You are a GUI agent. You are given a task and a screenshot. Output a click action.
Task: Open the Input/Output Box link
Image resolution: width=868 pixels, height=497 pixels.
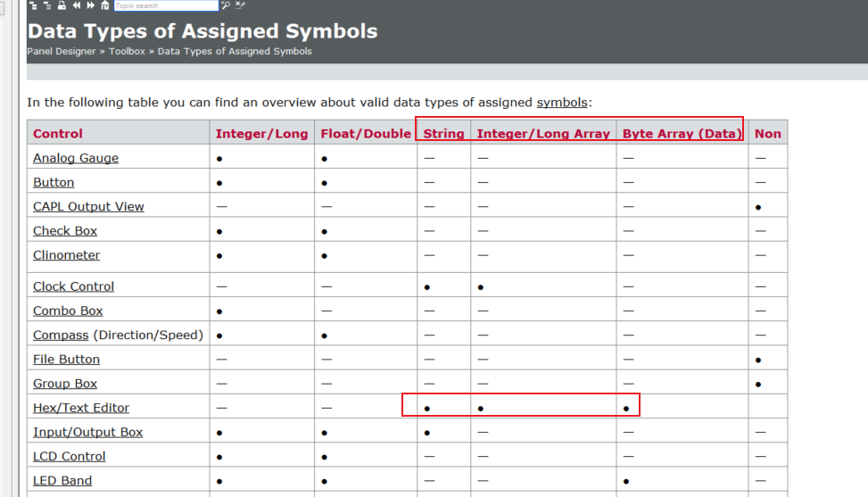point(88,432)
